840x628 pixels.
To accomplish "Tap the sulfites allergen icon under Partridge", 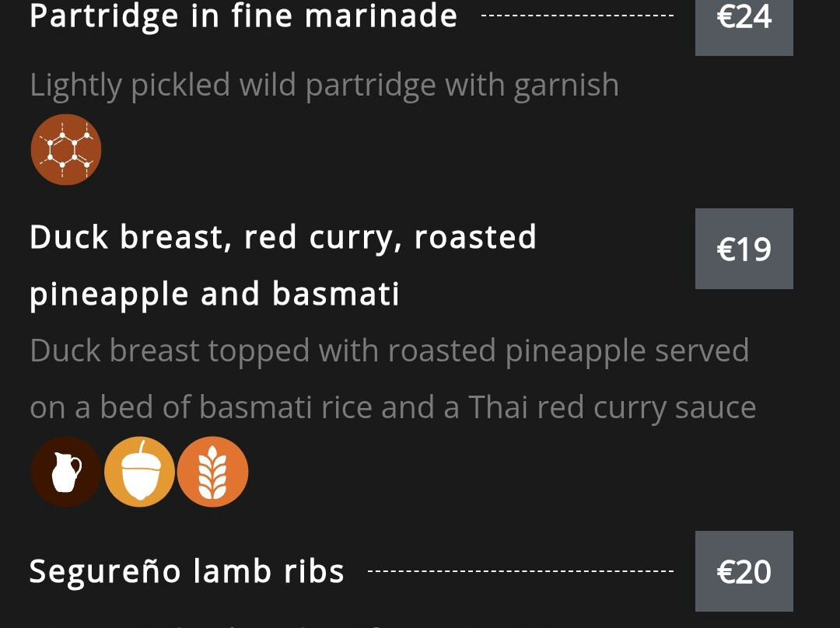I will pyautogui.click(x=66, y=150).
